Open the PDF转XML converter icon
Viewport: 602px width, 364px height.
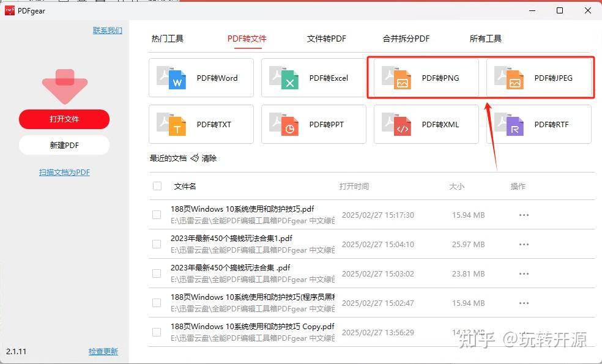(396, 124)
